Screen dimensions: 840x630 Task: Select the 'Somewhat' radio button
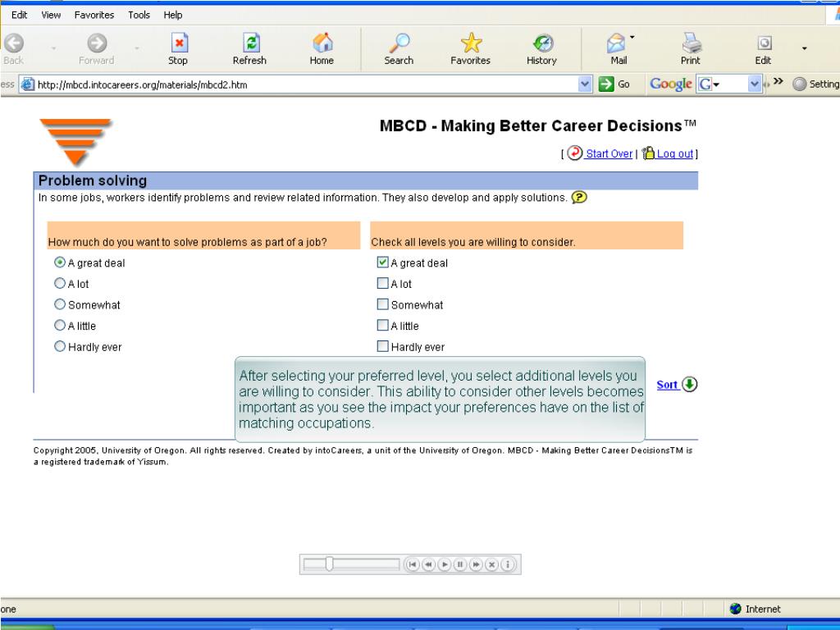click(59, 304)
